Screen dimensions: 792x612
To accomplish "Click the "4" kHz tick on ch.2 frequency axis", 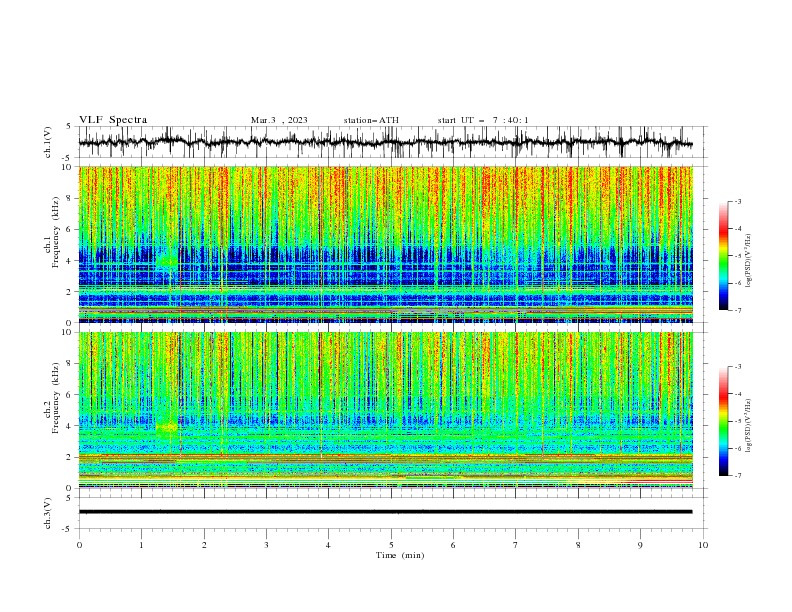I will (x=71, y=426).
